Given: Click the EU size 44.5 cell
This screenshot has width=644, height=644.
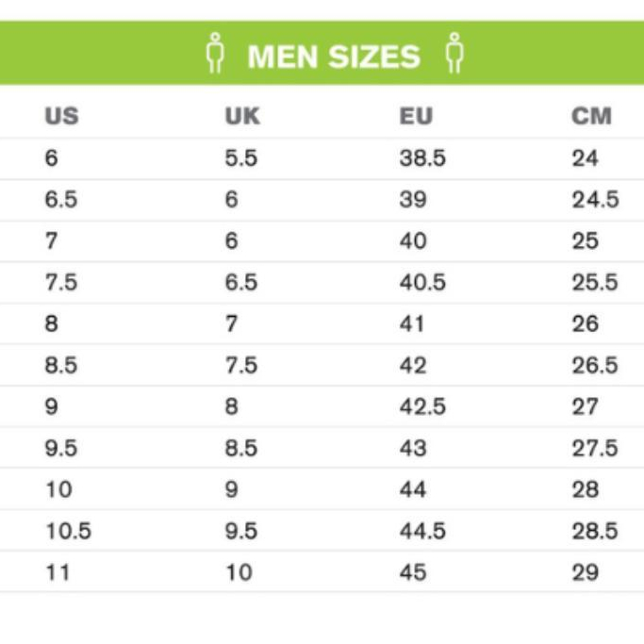Looking at the screenshot, I should click(x=421, y=532).
